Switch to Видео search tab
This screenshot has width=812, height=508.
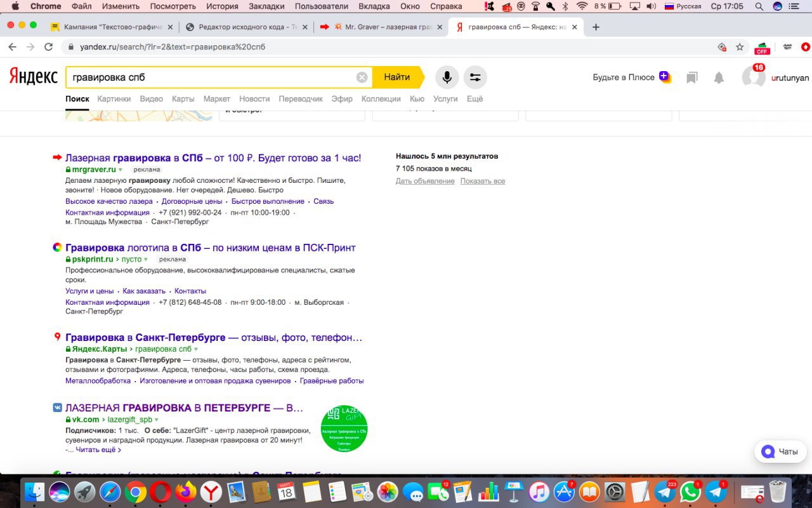click(152, 99)
